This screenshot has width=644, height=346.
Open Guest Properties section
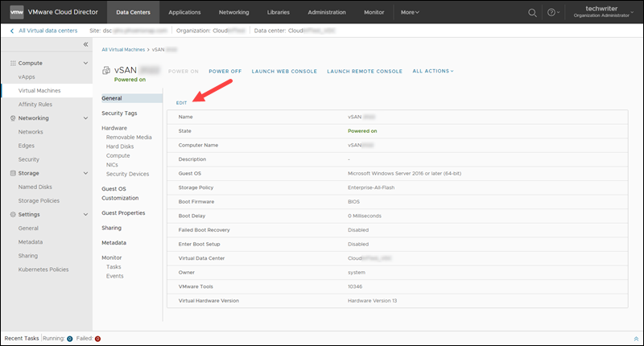123,213
